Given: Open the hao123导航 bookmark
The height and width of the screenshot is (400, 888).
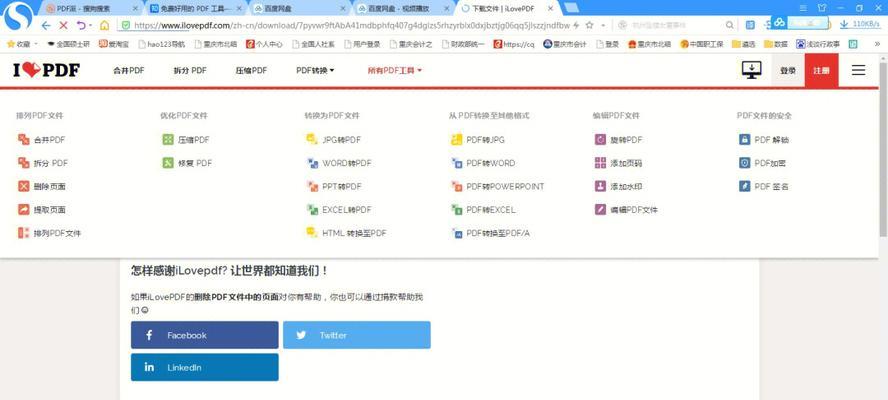Looking at the screenshot, I should coord(162,44).
